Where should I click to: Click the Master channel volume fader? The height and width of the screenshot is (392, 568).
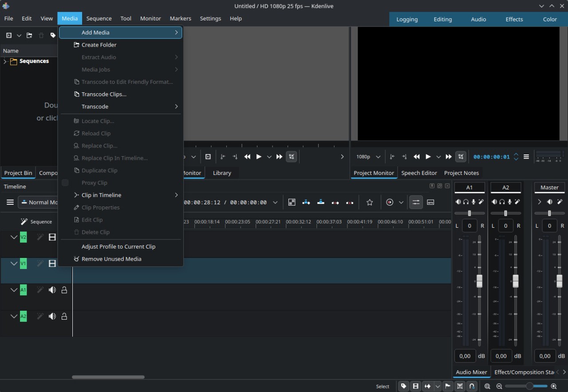559,281
